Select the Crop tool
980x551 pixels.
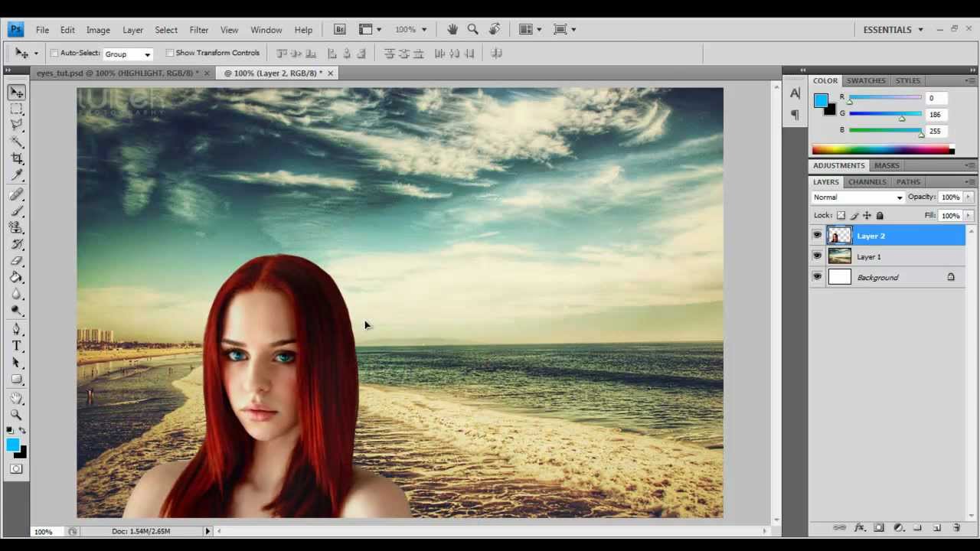[16, 158]
